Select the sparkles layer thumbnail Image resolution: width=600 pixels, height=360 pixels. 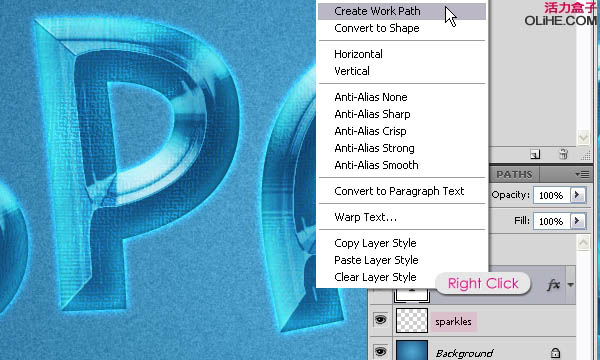coord(412,321)
